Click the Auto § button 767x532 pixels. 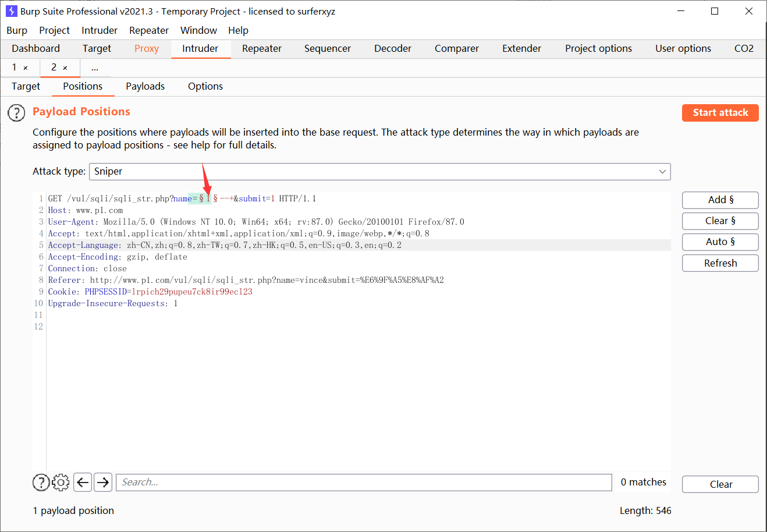[x=720, y=242]
